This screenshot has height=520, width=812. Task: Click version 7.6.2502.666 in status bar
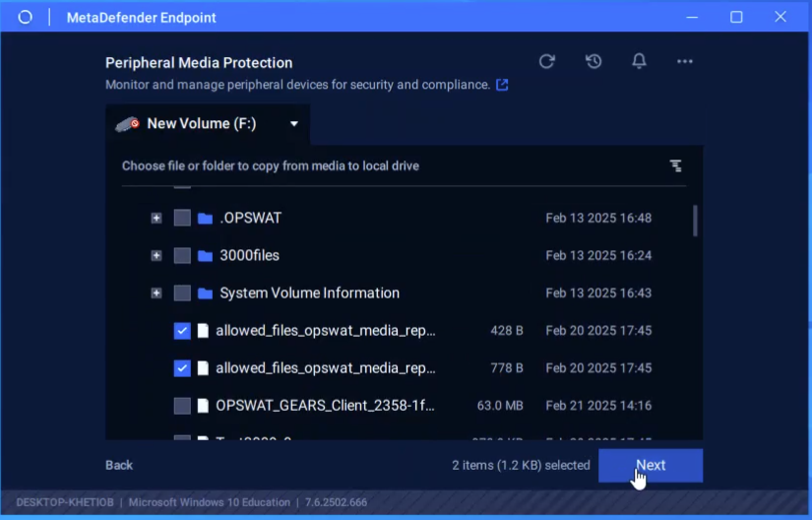336,502
